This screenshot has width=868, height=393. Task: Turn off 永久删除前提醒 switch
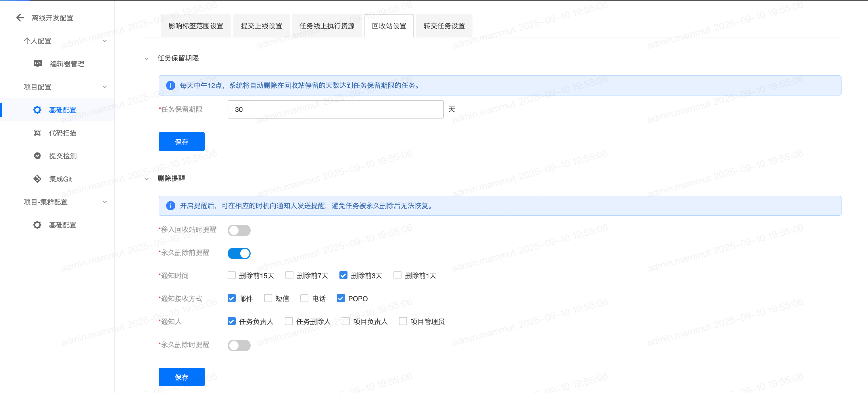point(239,253)
